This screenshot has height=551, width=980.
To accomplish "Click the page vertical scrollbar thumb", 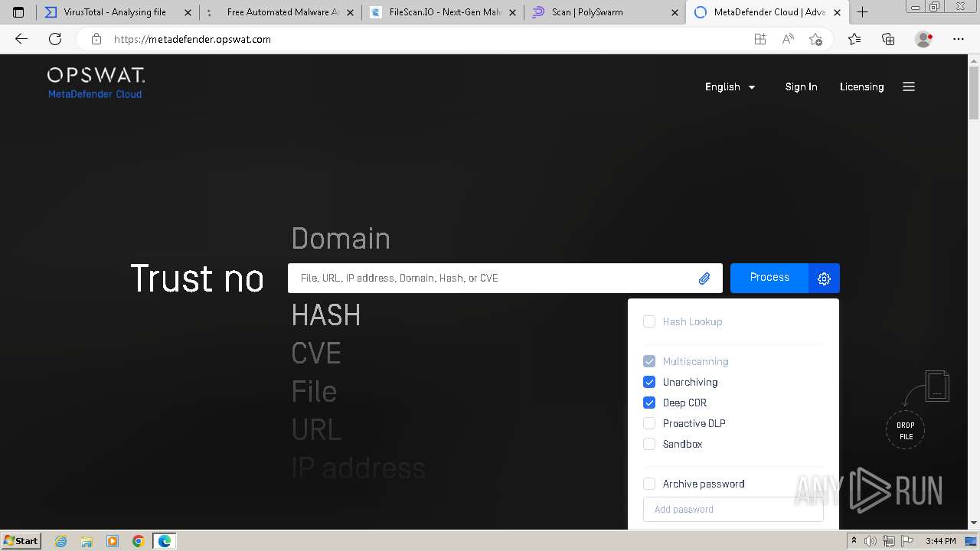I will [974, 92].
